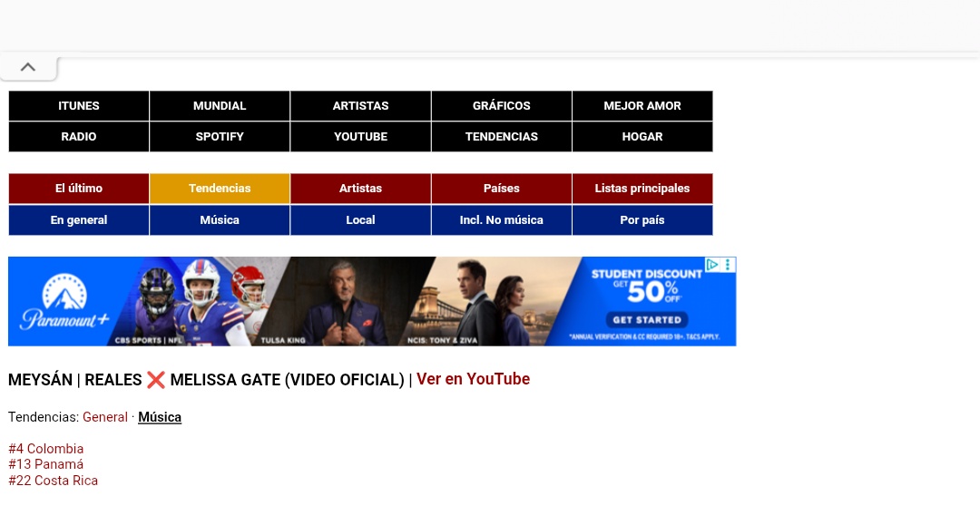
Task: Click GET STARTED in the Paramount+ ad
Action: [x=647, y=320]
